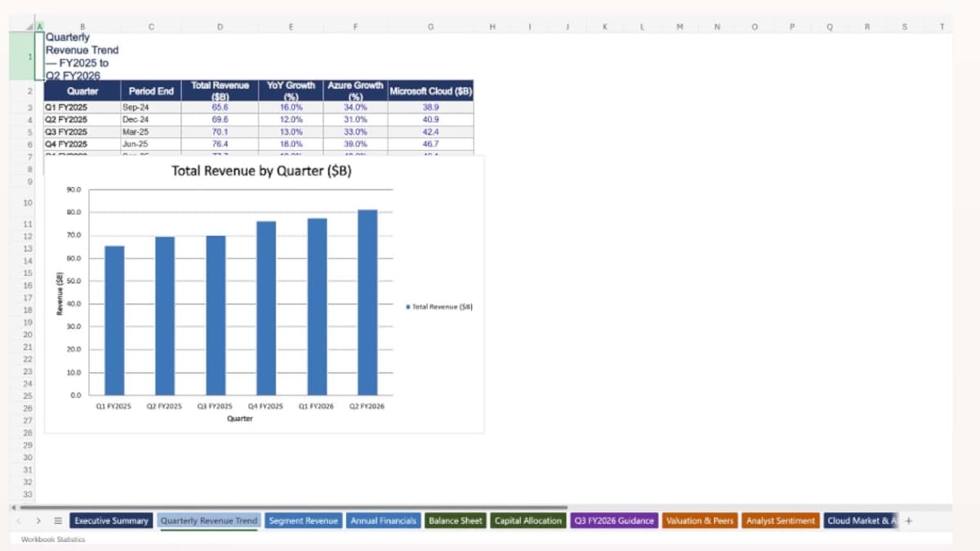Select column D header
This screenshot has width=980, height=551.
coord(220,27)
